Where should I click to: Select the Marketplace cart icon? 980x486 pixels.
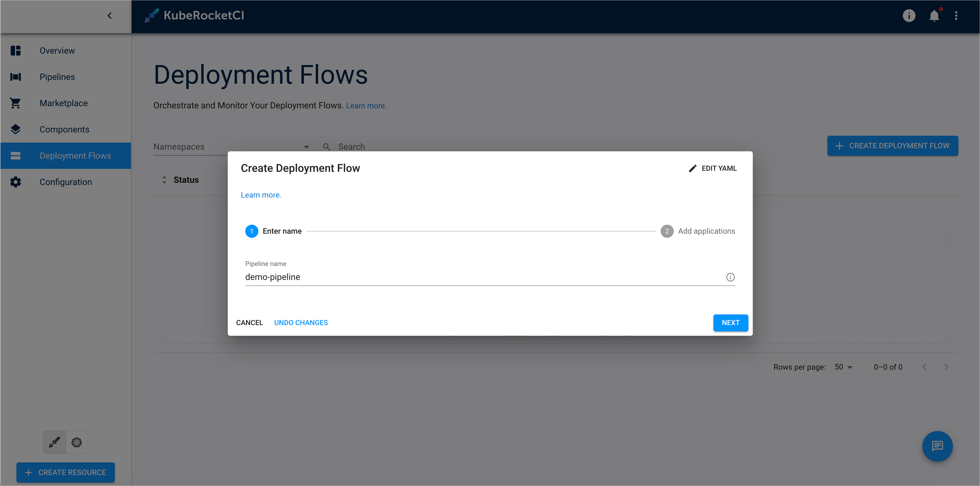click(15, 103)
